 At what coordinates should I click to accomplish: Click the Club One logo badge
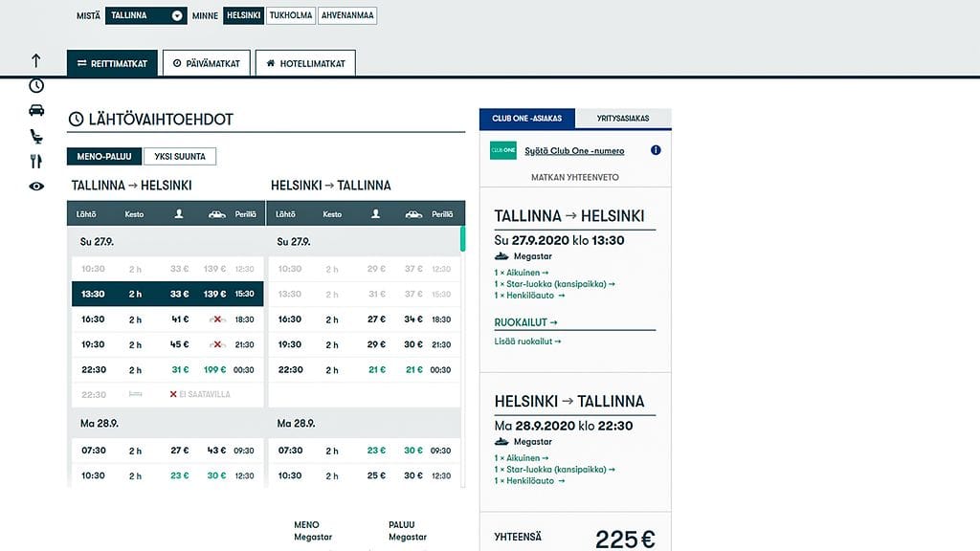click(502, 150)
